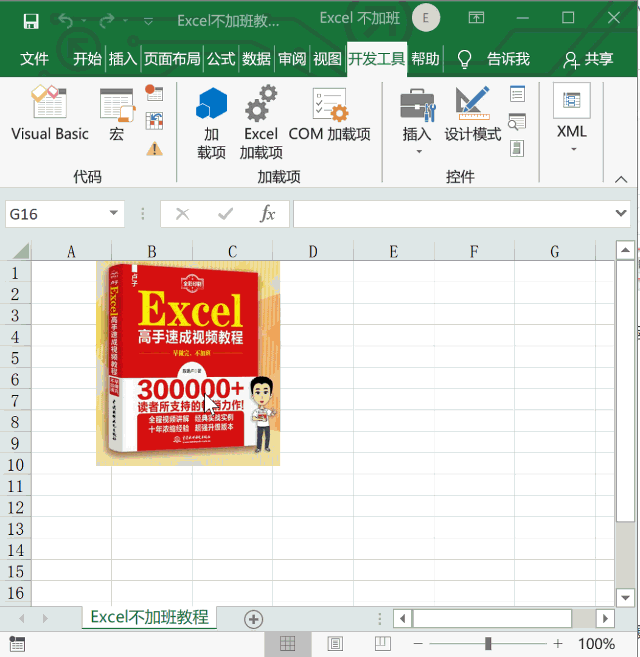Click the macro recording status bar icon
This screenshot has width=640, height=657.
[17, 644]
